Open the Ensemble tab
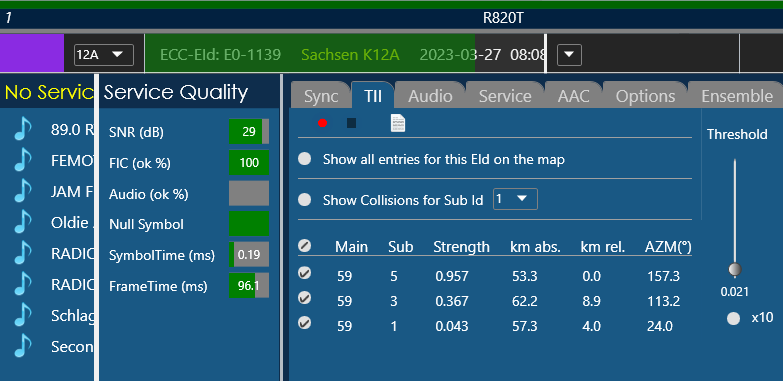 (737, 96)
